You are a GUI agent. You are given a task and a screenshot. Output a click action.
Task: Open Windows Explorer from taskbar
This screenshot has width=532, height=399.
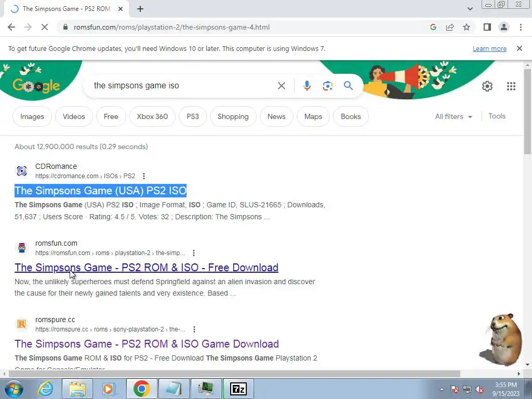[x=77, y=389]
